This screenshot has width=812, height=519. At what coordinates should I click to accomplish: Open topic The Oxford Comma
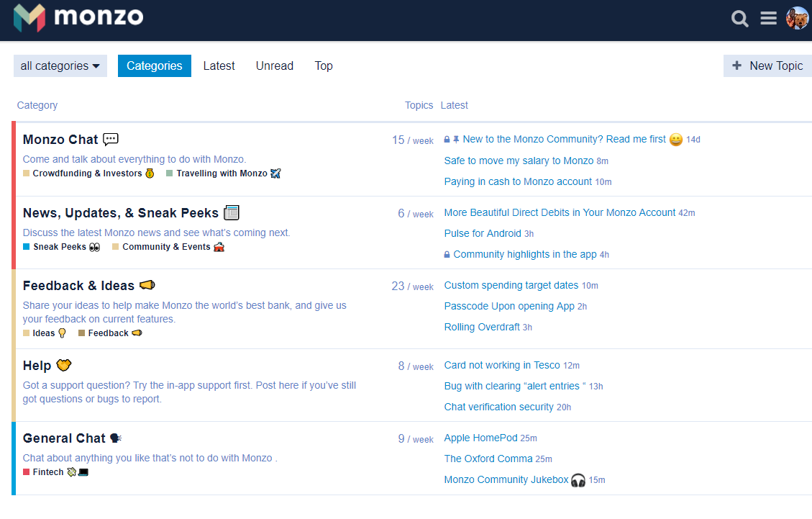pos(488,459)
